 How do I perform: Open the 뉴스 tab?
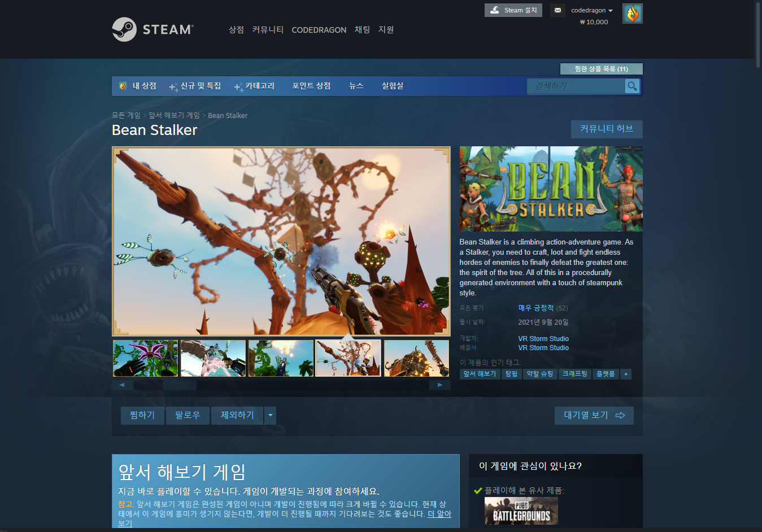[x=356, y=86]
